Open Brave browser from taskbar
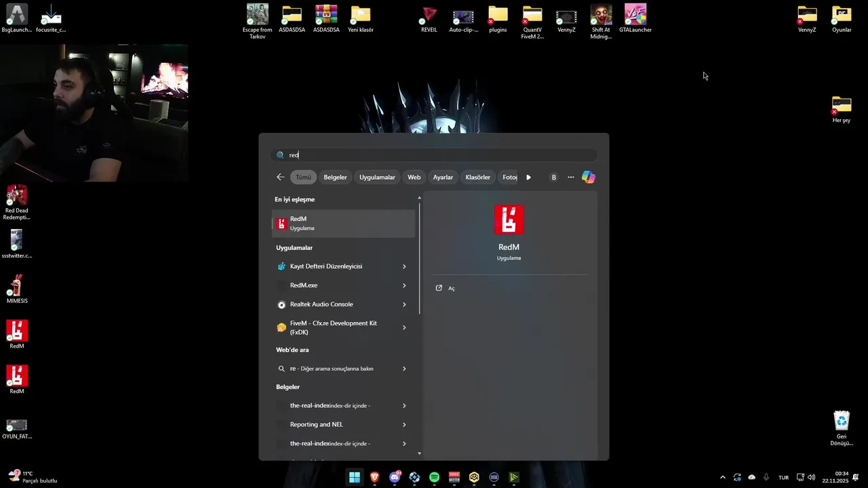 tap(375, 477)
